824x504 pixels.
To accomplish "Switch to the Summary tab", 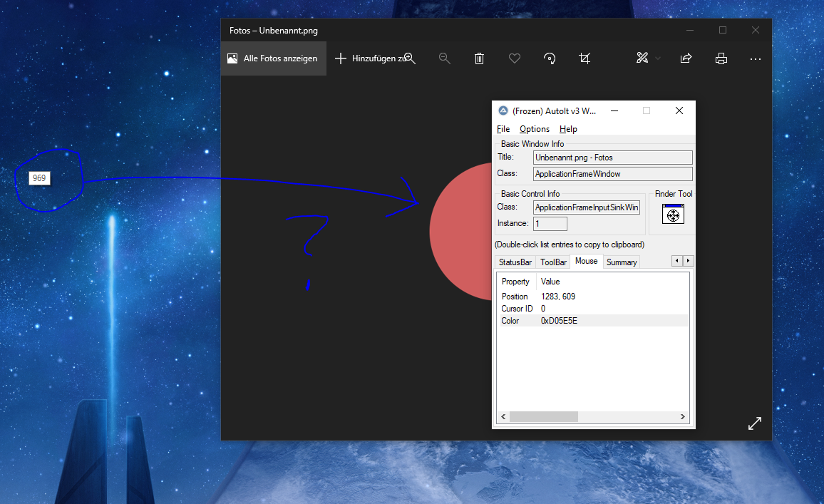I will pyautogui.click(x=621, y=262).
